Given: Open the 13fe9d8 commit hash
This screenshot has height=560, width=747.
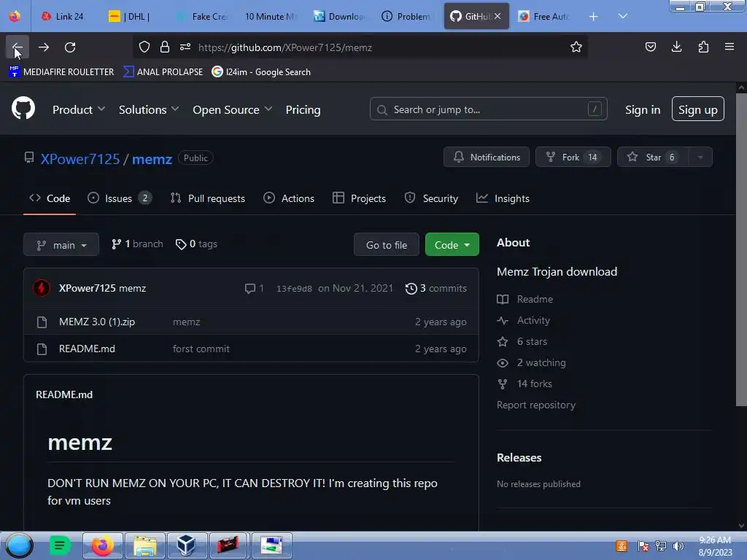Looking at the screenshot, I should pyautogui.click(x=294, y=289).
